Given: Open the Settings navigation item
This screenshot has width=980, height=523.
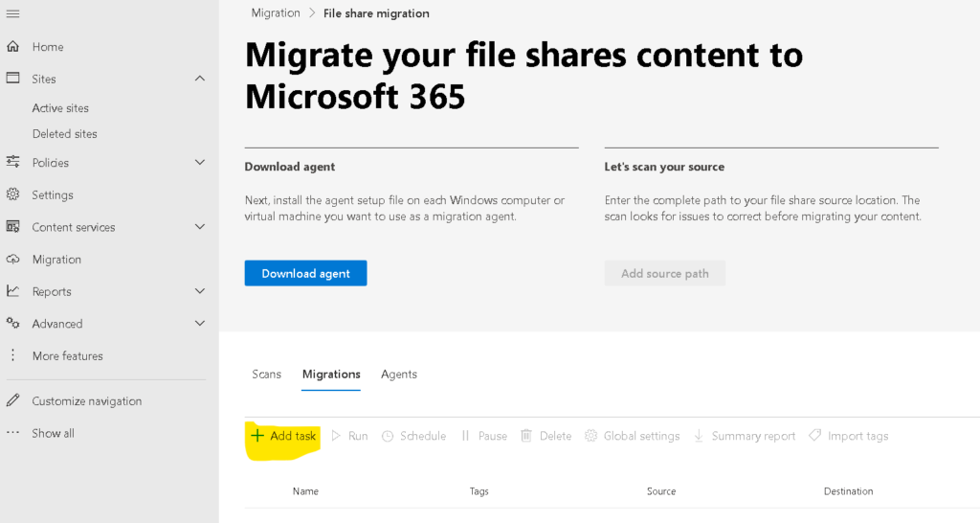Looking at the screenshot, I should click(53, 195).
